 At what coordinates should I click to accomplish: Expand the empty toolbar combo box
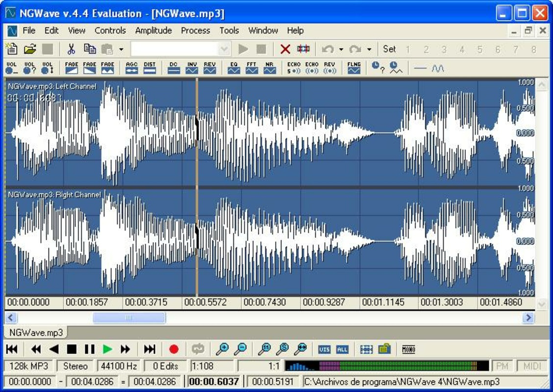(224, 49)
